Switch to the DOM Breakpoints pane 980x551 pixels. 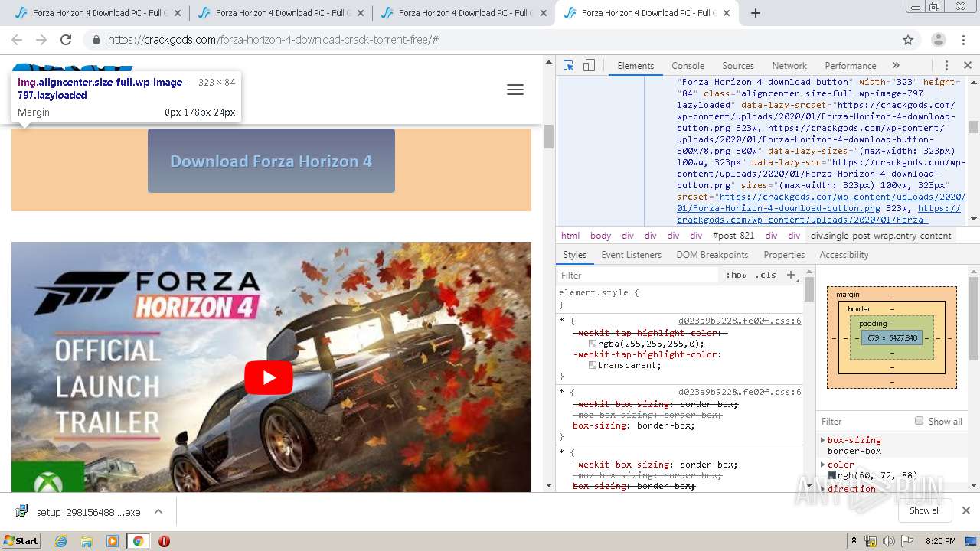(x=712, y=255)
